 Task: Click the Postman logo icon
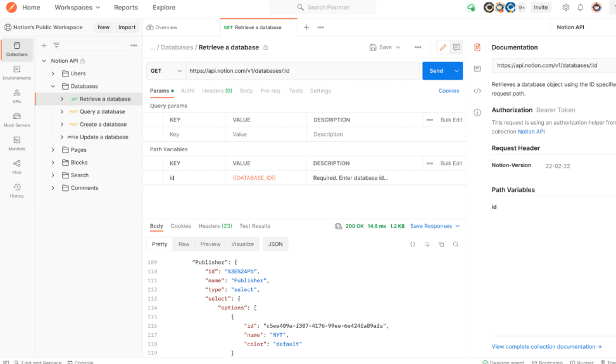[x=11, y=7]
